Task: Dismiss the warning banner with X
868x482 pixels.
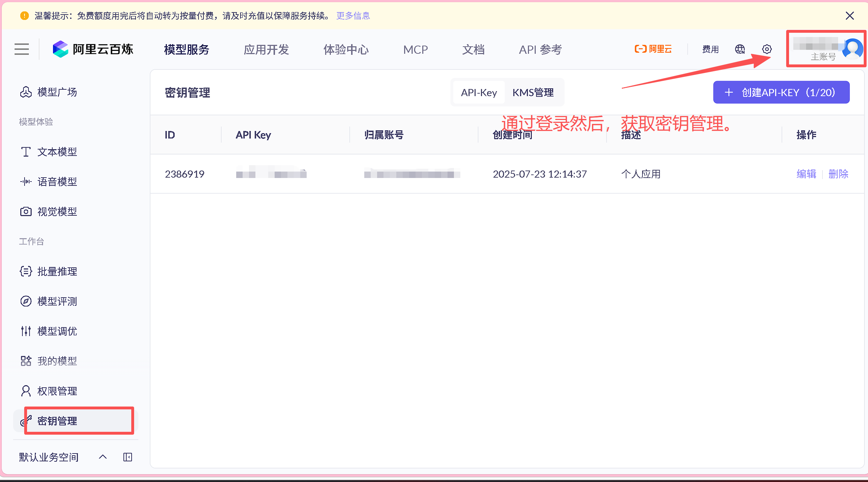Action: (x=850, y=16)
